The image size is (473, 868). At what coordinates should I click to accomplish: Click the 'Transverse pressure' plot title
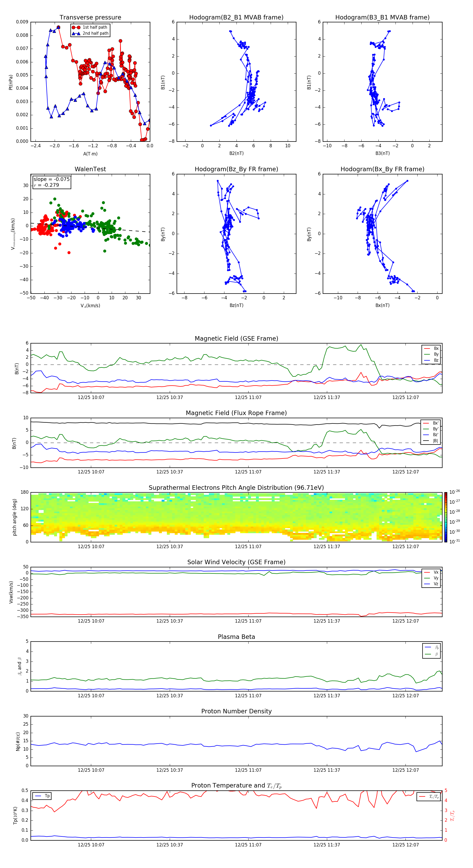pos(90,18)
